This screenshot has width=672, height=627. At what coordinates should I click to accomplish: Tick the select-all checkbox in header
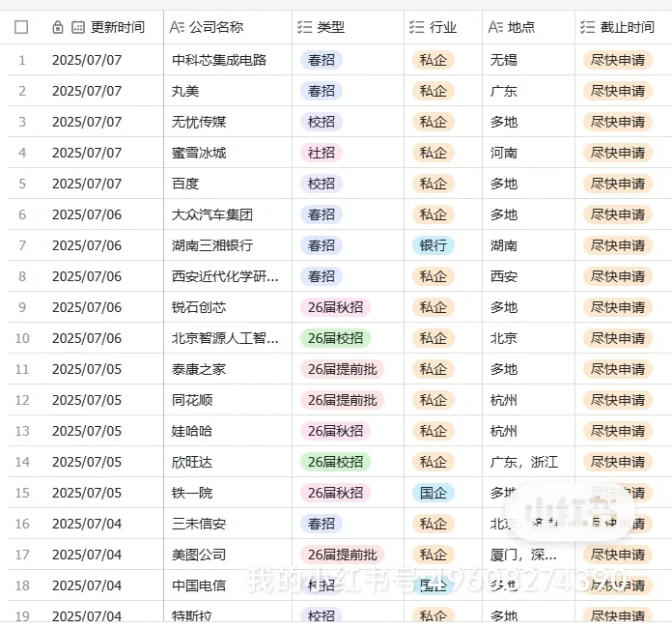click(21, 27)
